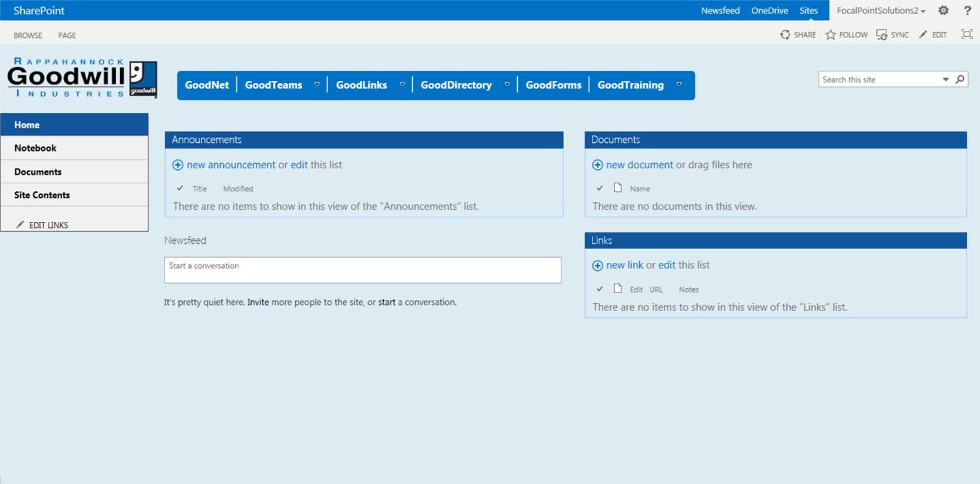Click the plus icon beside new link
The image size is (980, 484).
597,265
